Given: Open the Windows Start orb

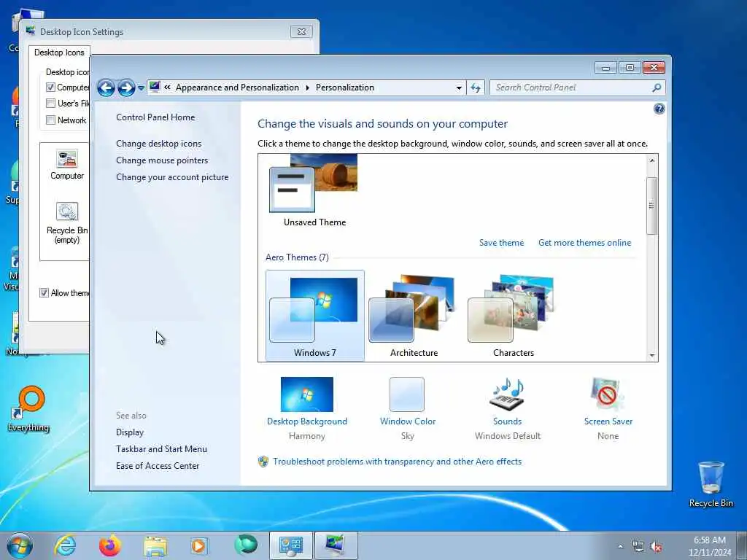Looking at the screenshot, I should (20, 545).
